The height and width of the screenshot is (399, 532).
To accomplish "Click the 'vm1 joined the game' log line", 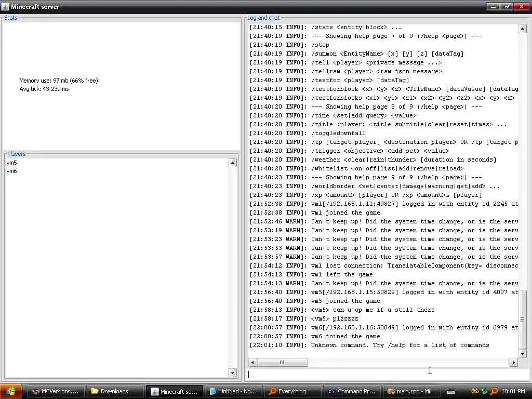I will (x=315, y=212).
